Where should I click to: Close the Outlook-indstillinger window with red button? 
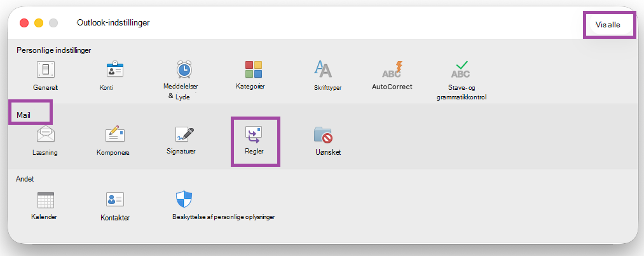(x=24, y=23)
